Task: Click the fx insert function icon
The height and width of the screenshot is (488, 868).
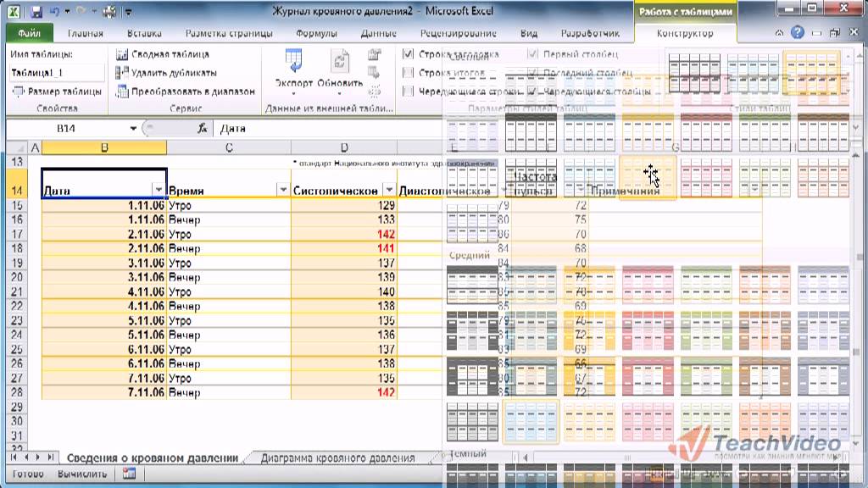Action: click(203, 129)
